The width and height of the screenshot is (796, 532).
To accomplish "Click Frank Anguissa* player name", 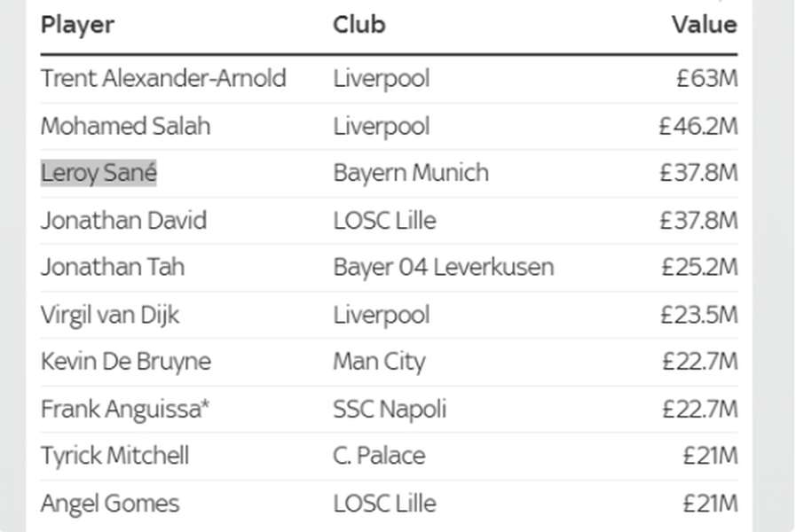I will [x=125, y=410].
